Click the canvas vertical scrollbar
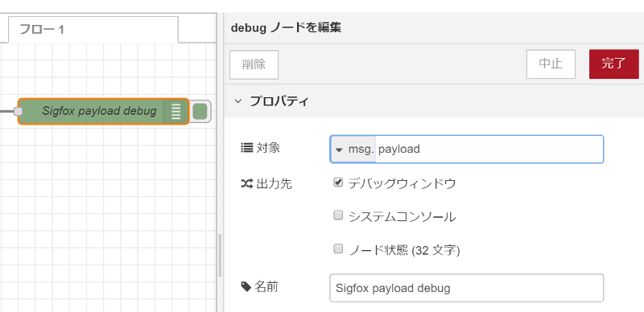This screenshot has height=312, width=644. point(220,255)
